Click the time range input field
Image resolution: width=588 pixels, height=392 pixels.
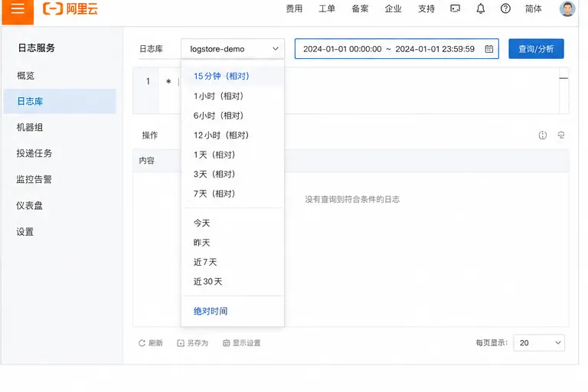tap(397, 49)
